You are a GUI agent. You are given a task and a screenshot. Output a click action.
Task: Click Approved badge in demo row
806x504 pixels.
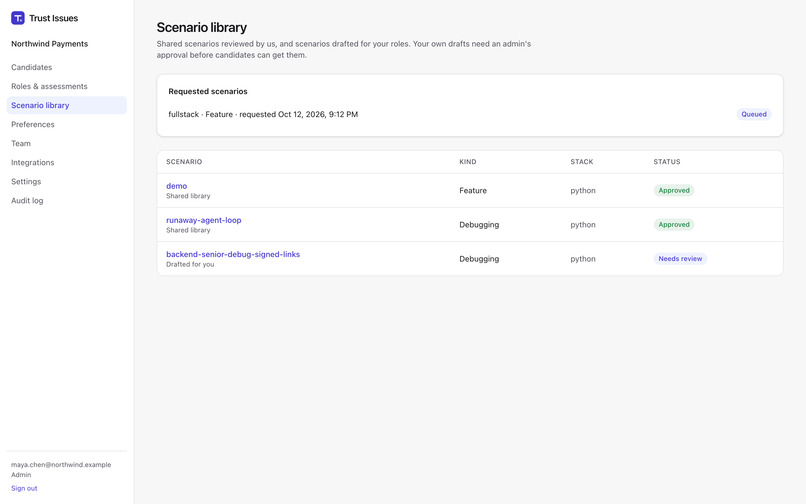tap(674, 190)
